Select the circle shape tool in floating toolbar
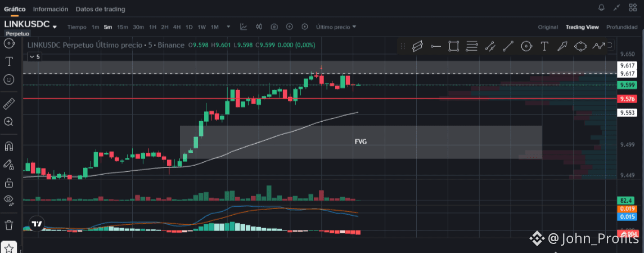The width and height of the screenshot is (644, 253). point(526,46)
